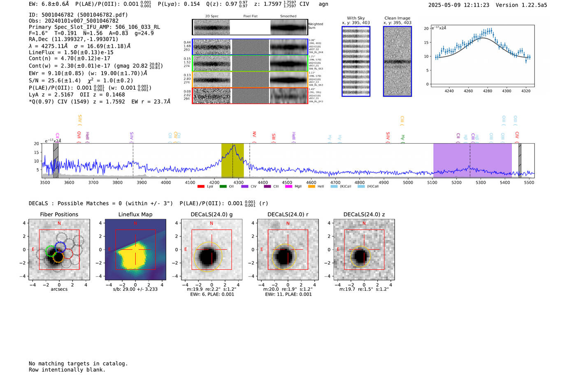Image resolution: width=576 pixels, height=392 pixels.
Task: Click the '2D Spec' column header
Action: (212, 16)
